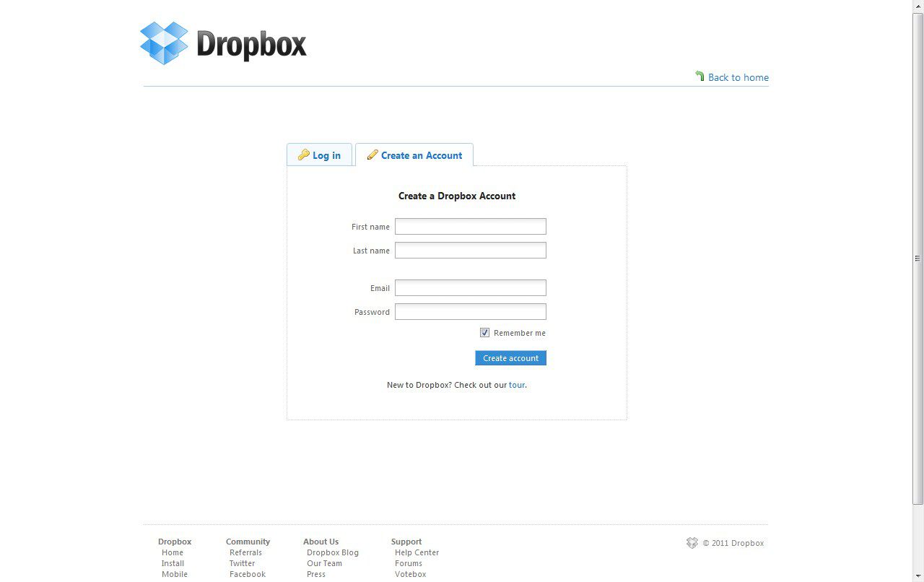Focus the Last name field
The width and height of the screenshot is (924, 582).
click(x=471, y=251)
